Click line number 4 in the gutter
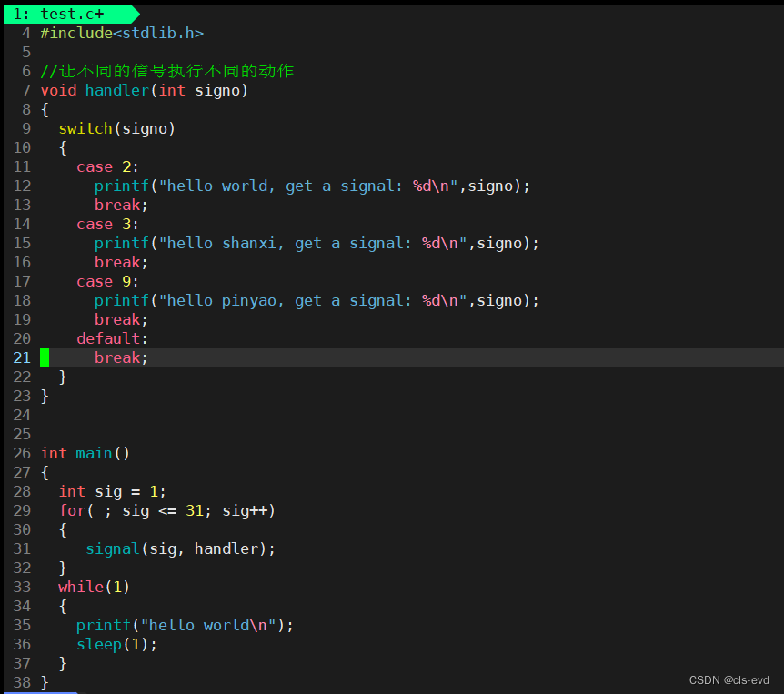Viewport: 784px width, 694px height. coord(26,34)
